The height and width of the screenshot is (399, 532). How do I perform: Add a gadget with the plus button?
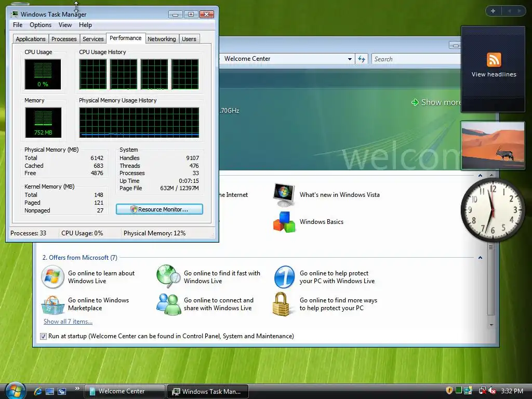click(493, 11)
